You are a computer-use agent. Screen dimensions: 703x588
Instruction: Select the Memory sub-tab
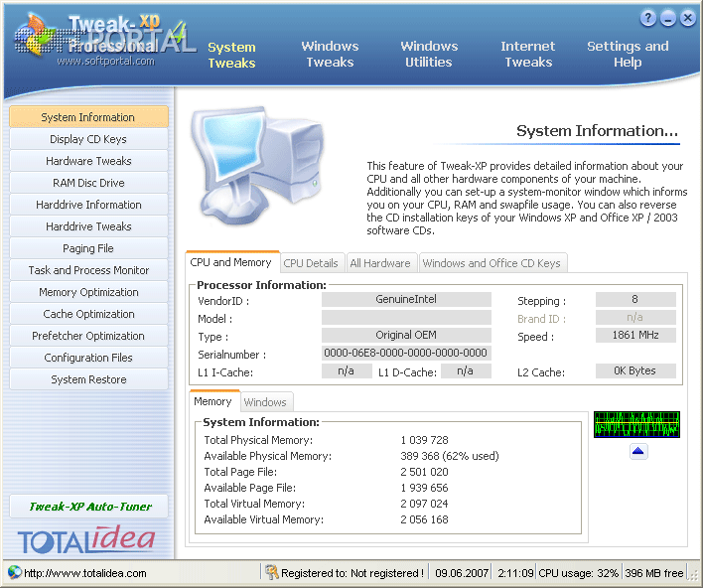[x=213, y=401]
